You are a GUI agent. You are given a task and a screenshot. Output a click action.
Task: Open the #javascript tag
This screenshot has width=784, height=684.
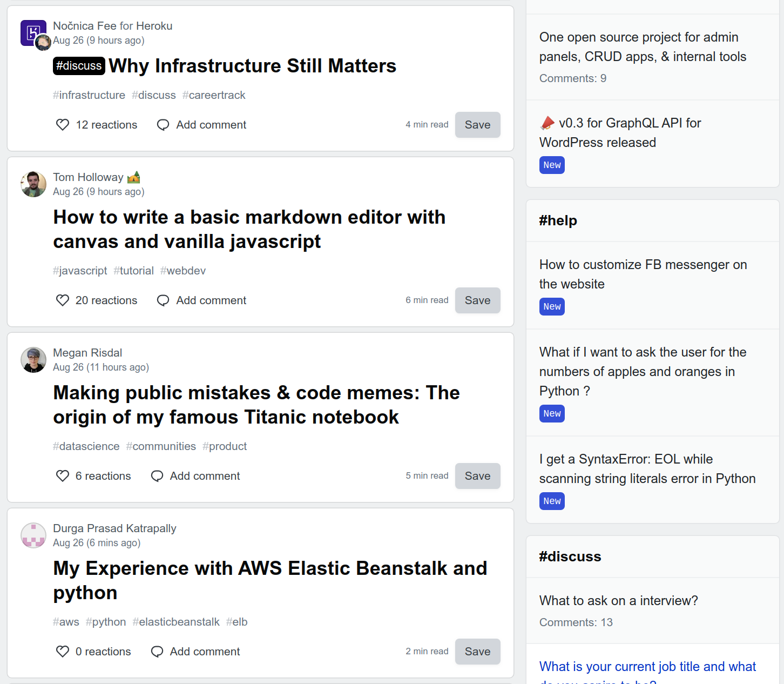tap(80, 271)
